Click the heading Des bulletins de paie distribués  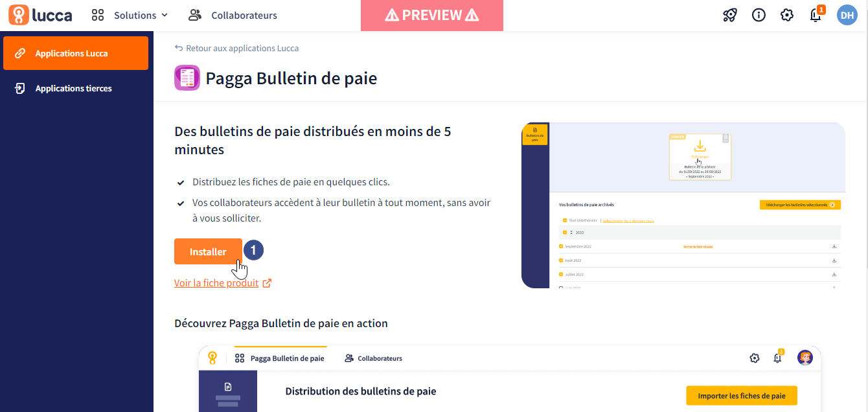coord(313,140)
